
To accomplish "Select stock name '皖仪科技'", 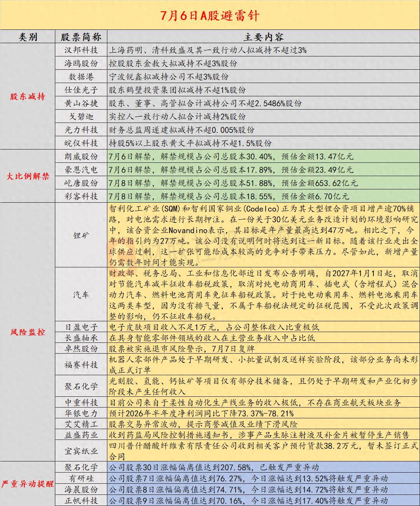I will coord(81,143).
